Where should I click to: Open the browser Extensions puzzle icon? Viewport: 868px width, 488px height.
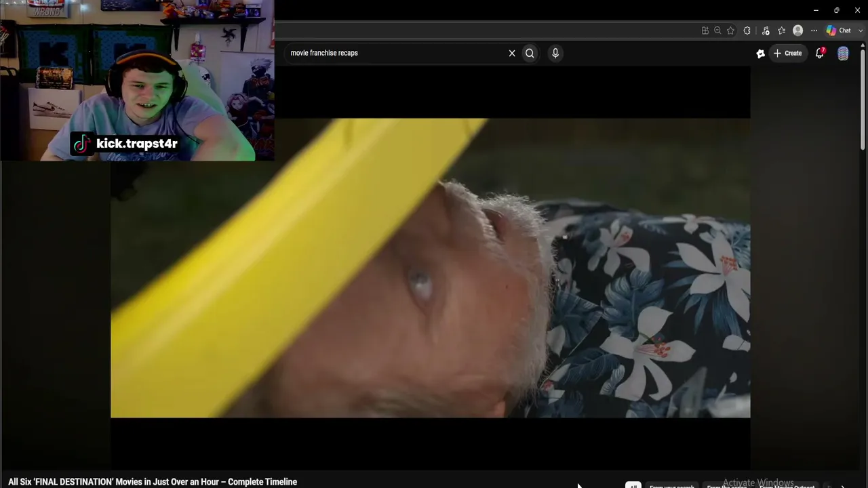click(x=747, y=30)
